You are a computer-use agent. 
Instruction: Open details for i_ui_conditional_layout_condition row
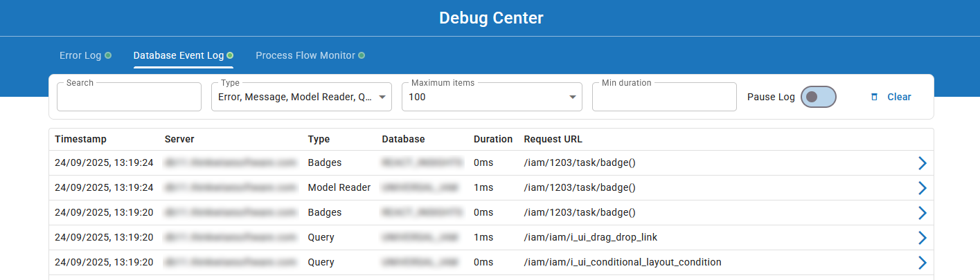[x=922, y=263]
